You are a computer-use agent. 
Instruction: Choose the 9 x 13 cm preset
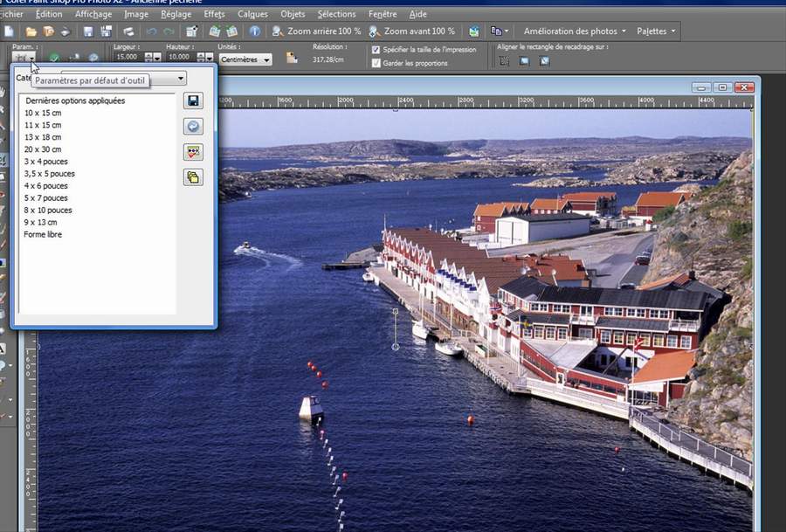41,222
